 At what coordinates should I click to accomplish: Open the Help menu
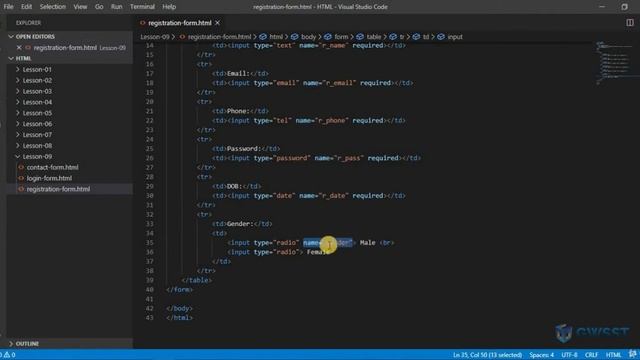[x=169, y=7]
